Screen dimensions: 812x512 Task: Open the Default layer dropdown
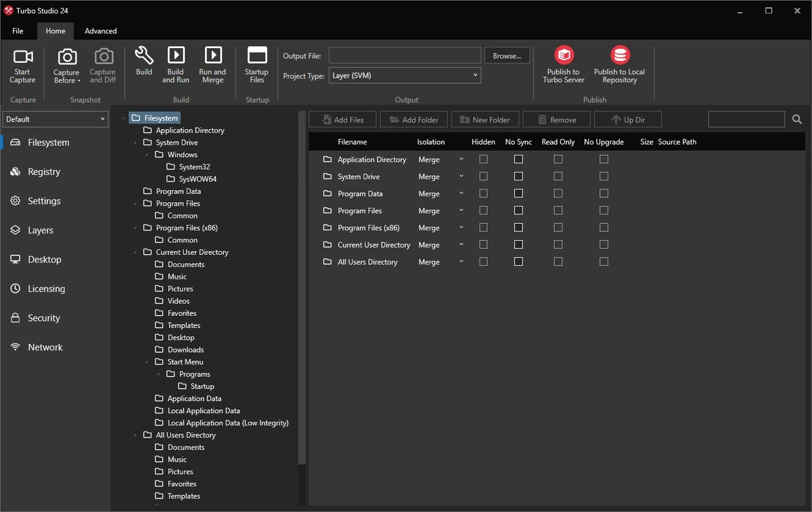(x=55, y=119)
